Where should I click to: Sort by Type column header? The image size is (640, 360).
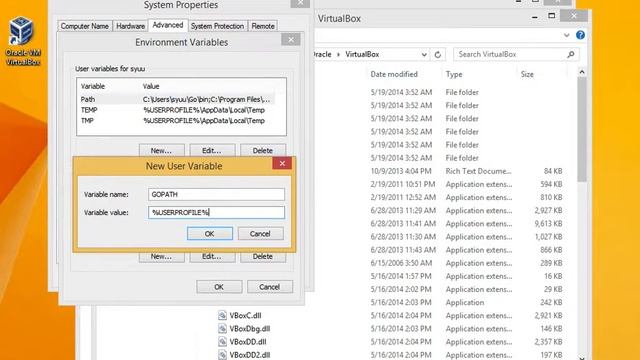click(x=454, y=74)
